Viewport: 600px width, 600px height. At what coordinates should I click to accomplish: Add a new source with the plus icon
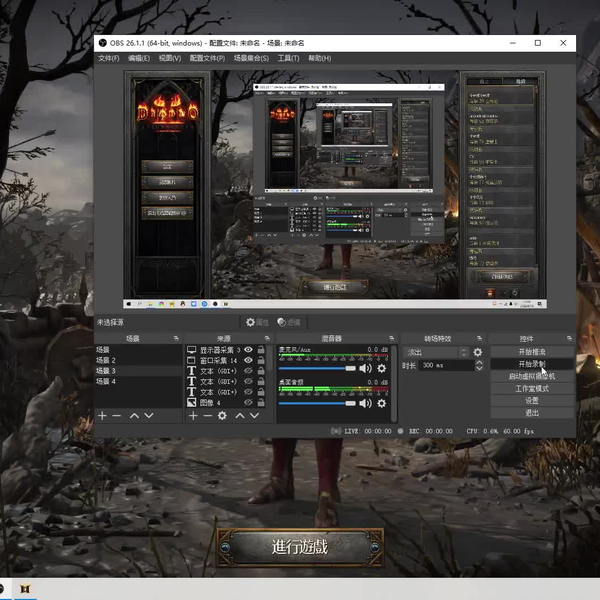pos(193,416)
